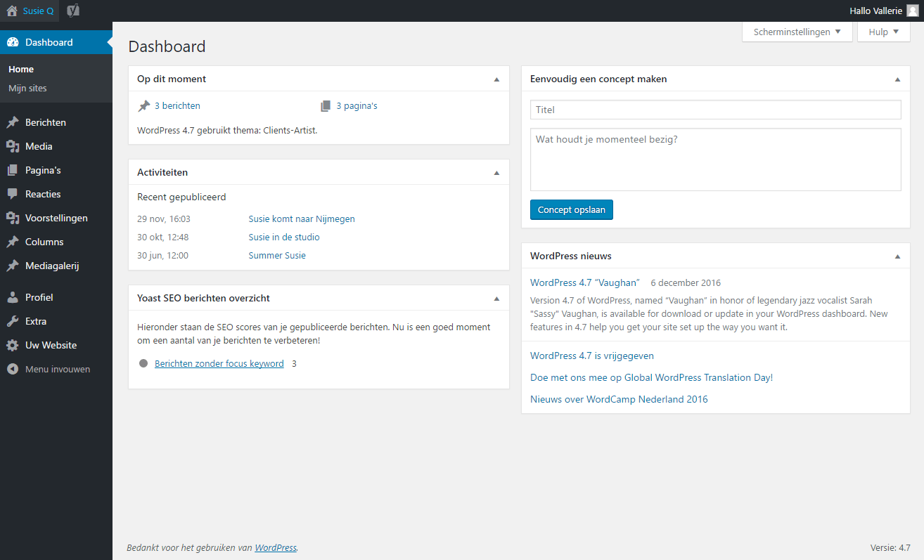Image resolution: width=924 pixels, height=560 pixels.
Task: Click the pages icon before 3 pagina's
Action: [326, 106]
